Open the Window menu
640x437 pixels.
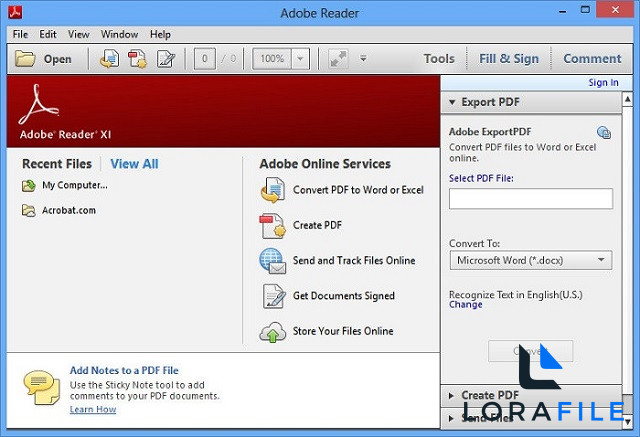119,34
